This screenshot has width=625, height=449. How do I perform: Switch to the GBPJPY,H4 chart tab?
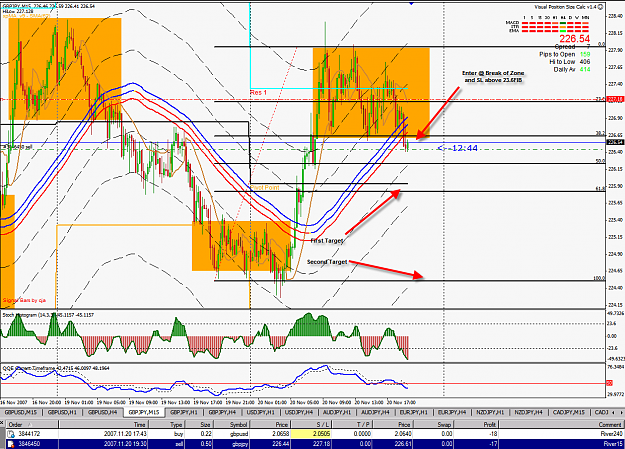(x=222, y=412)
